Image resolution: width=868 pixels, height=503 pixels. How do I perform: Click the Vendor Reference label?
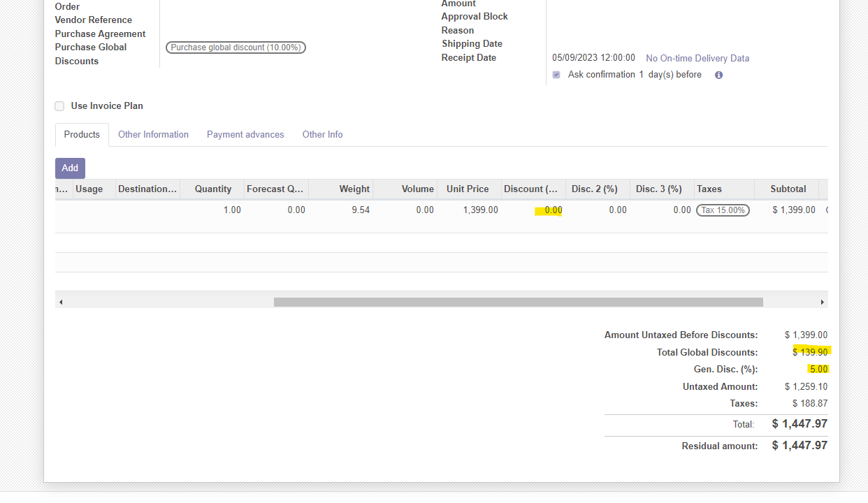pos(94,20)
